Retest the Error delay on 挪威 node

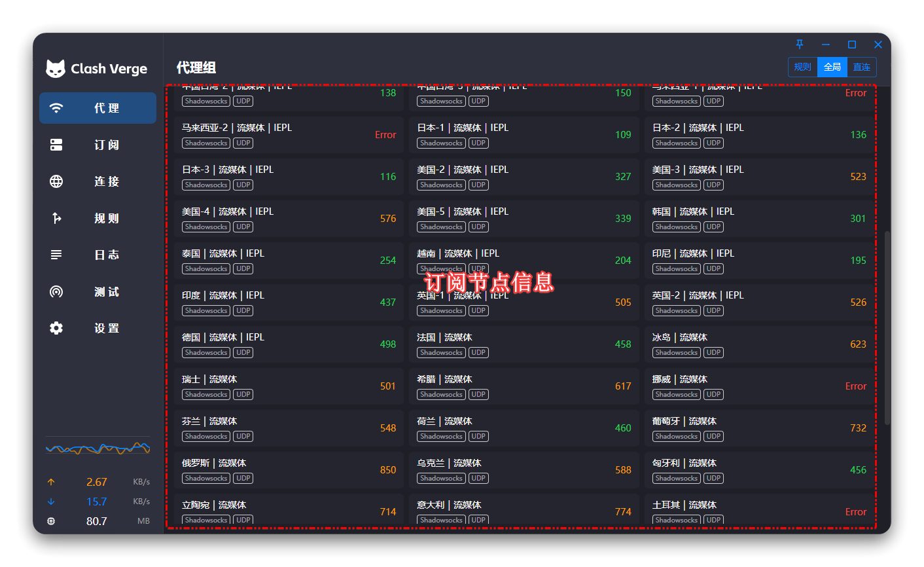[855, 386]
